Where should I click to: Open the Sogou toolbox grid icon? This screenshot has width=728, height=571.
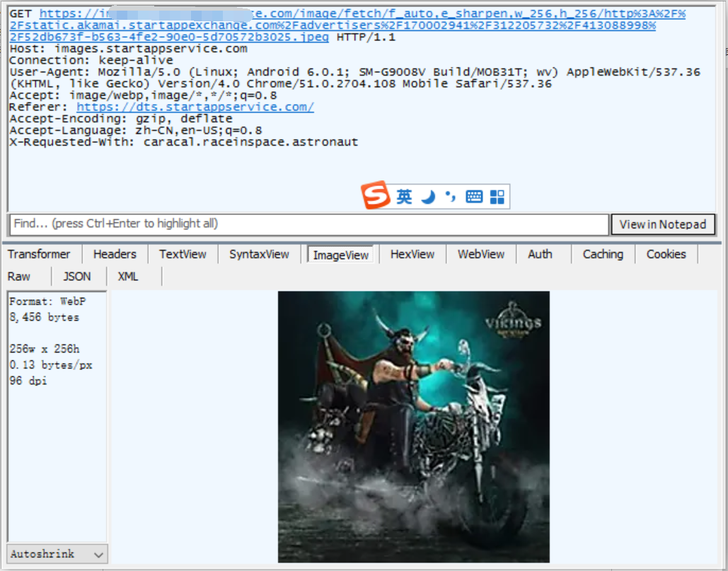[497, 197]
